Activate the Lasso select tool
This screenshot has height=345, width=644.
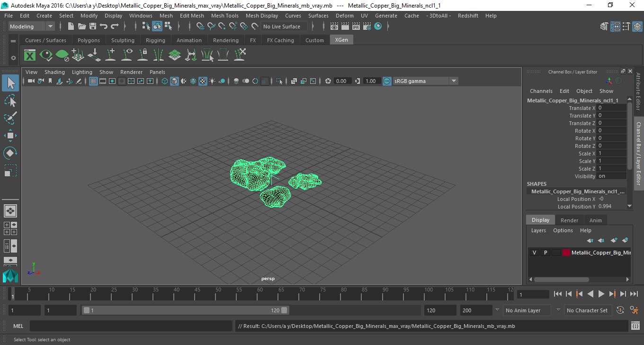tap(10, 100)
